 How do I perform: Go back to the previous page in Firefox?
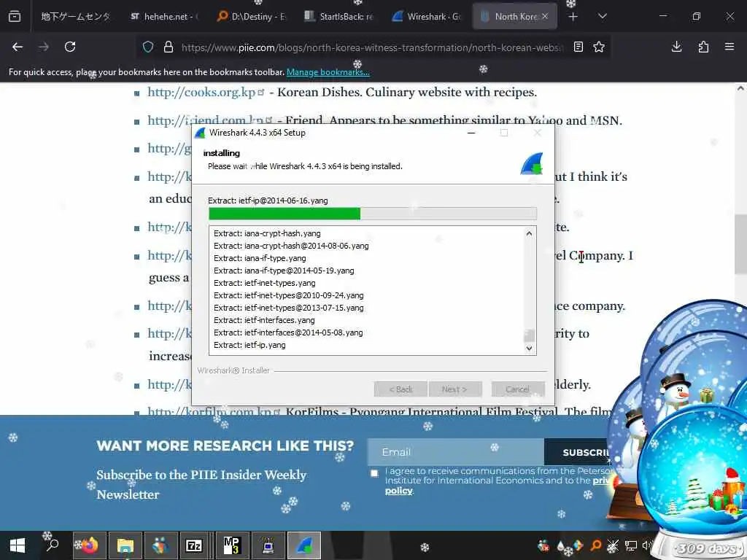[18, 47]
